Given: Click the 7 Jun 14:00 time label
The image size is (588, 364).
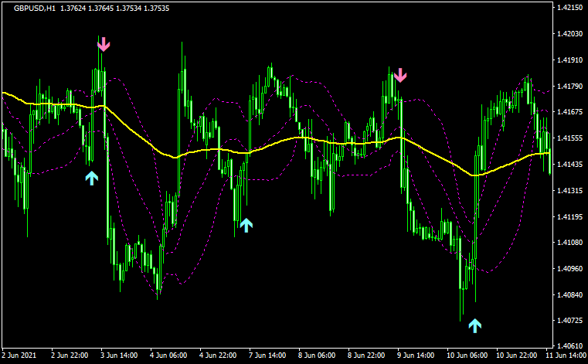Looking at the screenshot, I should pos(267,356).
